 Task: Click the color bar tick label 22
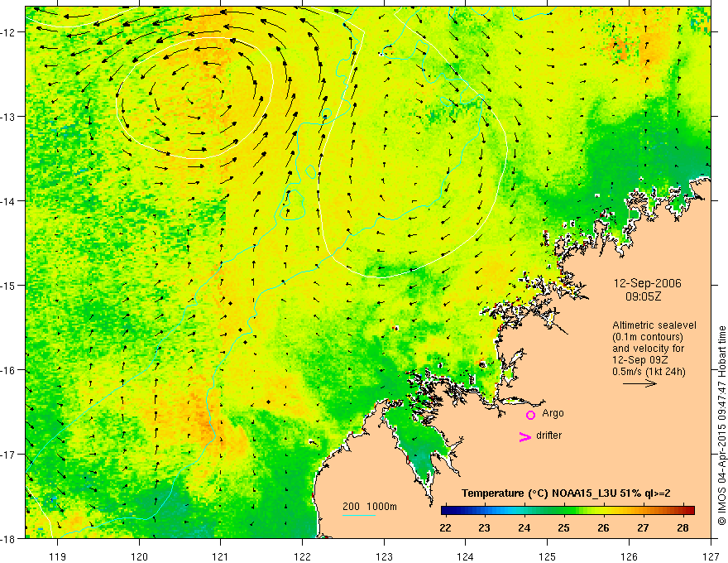click(x=446, y=527)
